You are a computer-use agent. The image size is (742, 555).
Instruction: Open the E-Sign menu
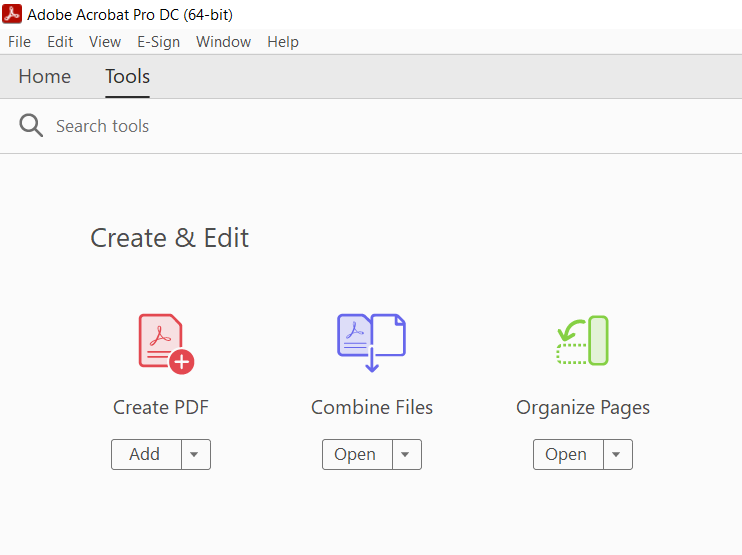tap(159, 42)
